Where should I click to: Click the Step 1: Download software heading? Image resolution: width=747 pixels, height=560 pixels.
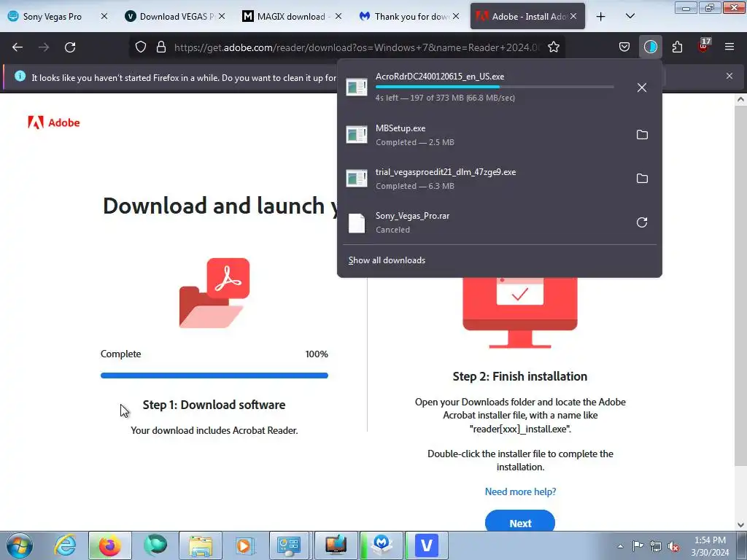point(214,405)
